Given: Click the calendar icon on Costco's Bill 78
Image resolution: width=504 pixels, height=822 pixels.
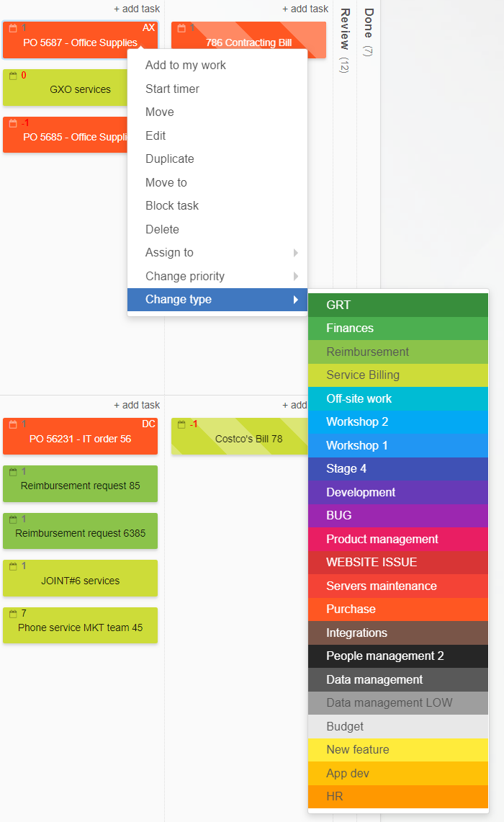Looking at the screenshot, I should coord(180,424).
